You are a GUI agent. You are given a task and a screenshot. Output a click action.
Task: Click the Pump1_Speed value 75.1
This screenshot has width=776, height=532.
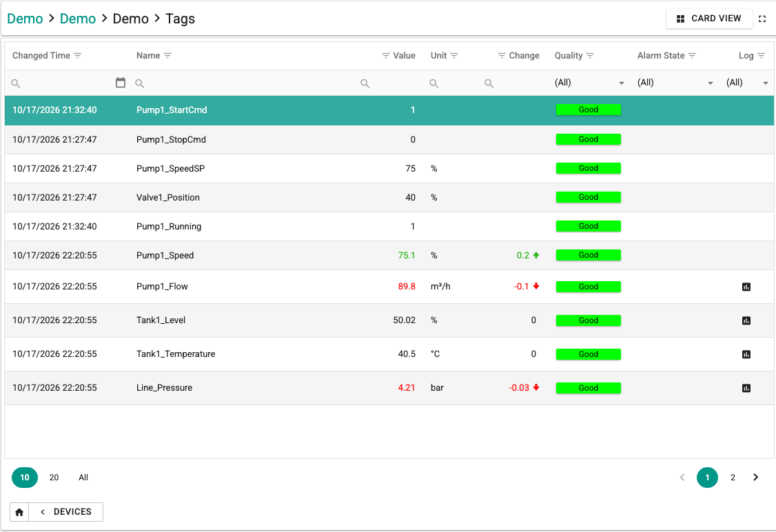click(407, 256)
